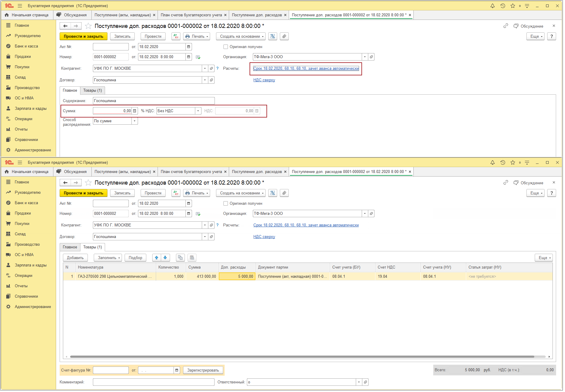Open the Организация dropdown arrow in the upper window
The width and height of the screenshot is (565, 392).
(x=365, y=57)
